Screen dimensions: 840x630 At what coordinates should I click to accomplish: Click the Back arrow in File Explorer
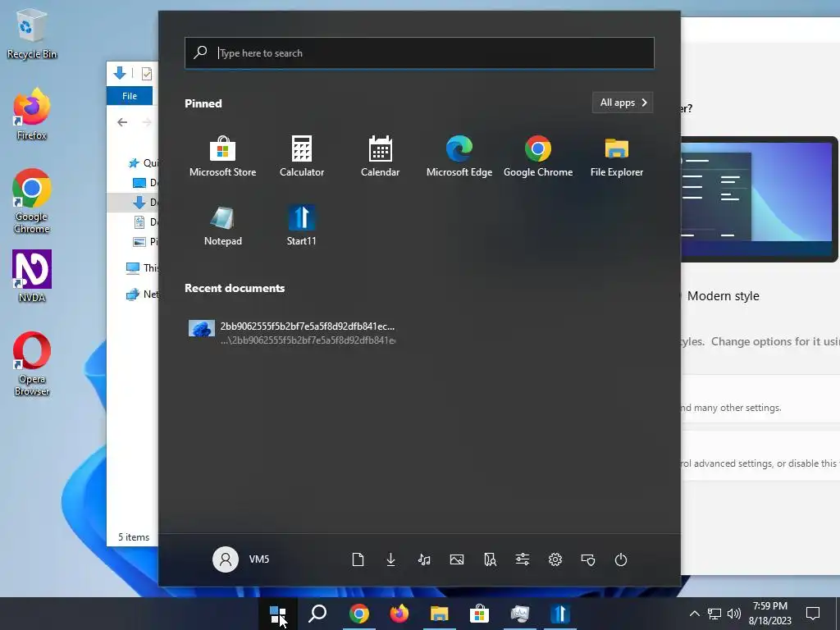pos(122,122)
